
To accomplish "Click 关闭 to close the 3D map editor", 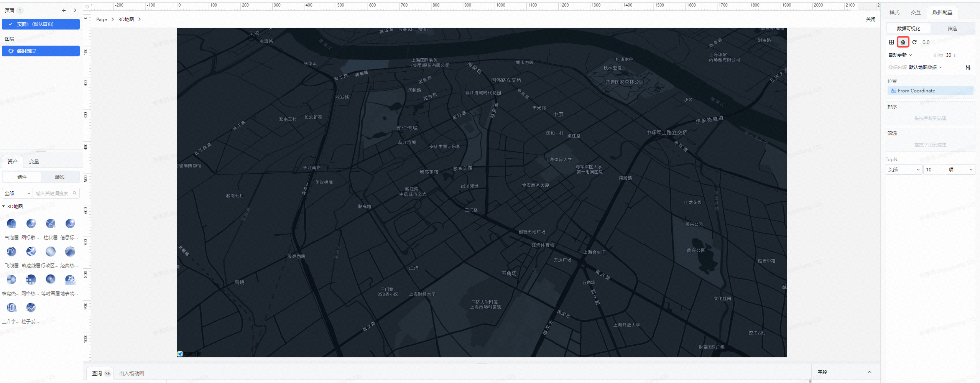I will coord(871,20).
